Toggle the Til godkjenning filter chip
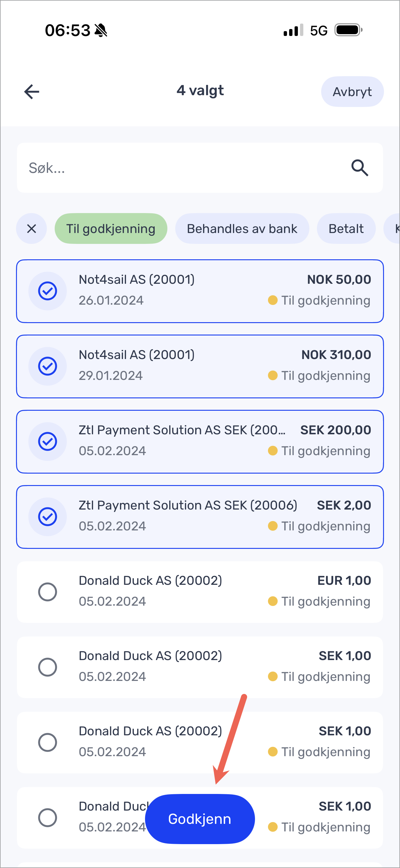This screenshot has width=400, height=868. (x=111, y=229)
